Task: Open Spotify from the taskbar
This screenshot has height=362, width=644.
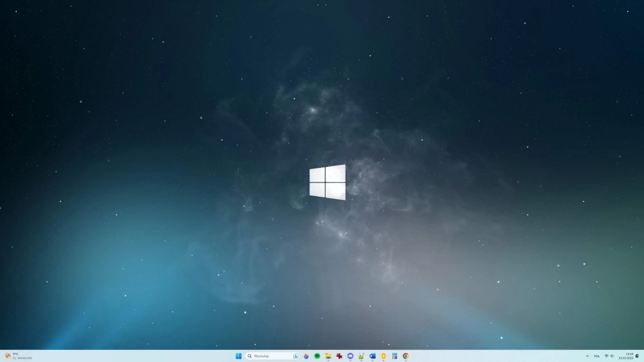Action: 317,356
